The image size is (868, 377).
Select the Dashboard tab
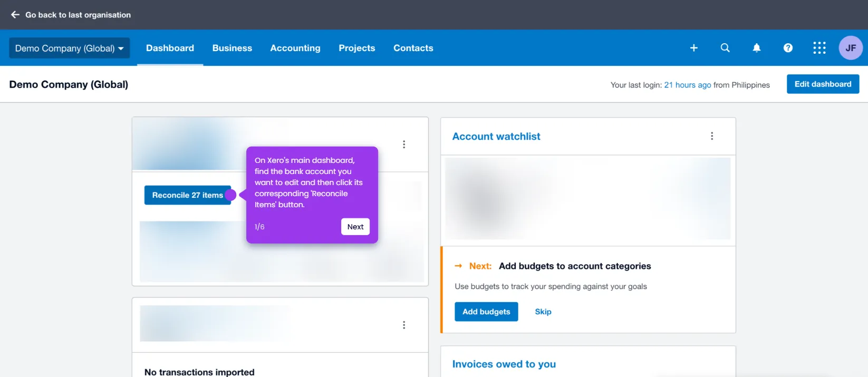(x=170, y=48)
